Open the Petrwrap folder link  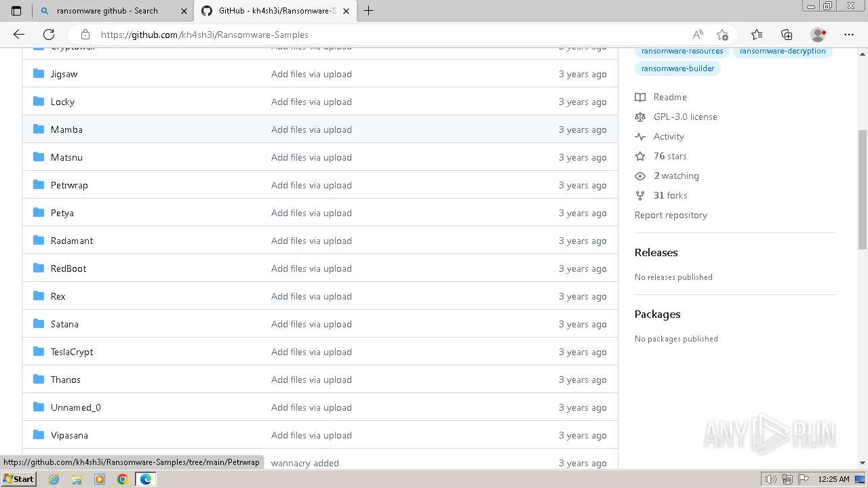pos(69,185)
